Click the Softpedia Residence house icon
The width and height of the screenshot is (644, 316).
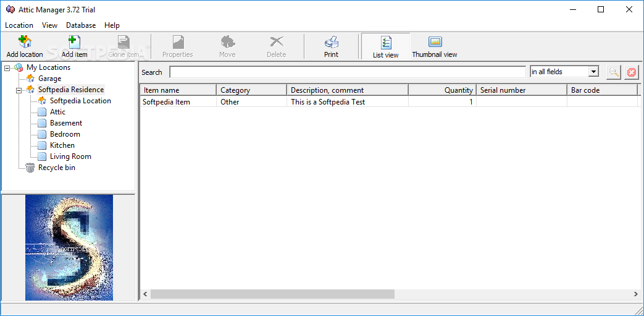[30, 89]
